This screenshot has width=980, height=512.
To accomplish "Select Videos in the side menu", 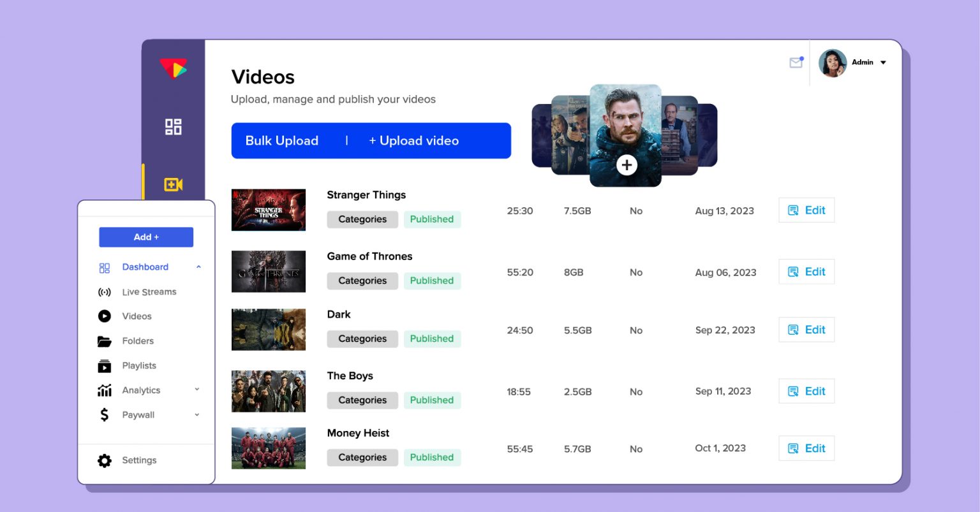I will (x=137, y=316).
